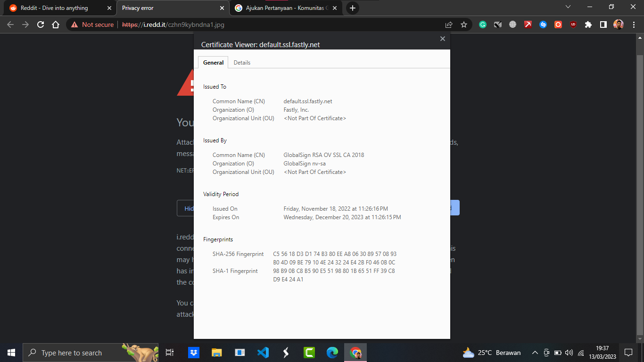Open the orange circle recorder extension
This screenshot has width=644, height=362.
(558, 25)
